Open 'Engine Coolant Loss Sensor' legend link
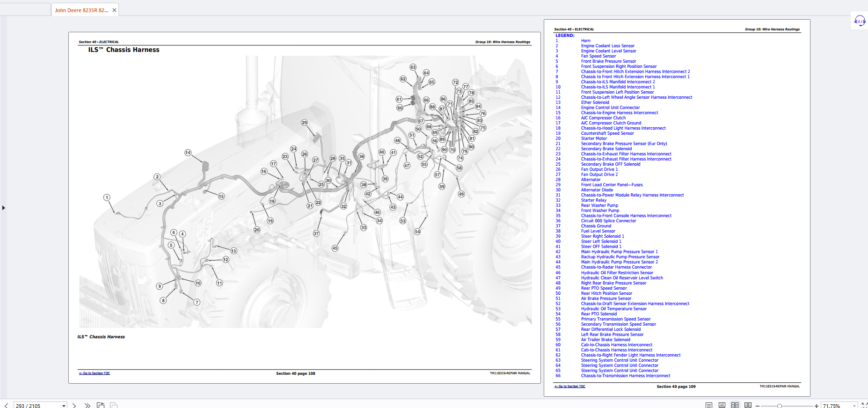 pyautogui.click(x=608, y=46)
